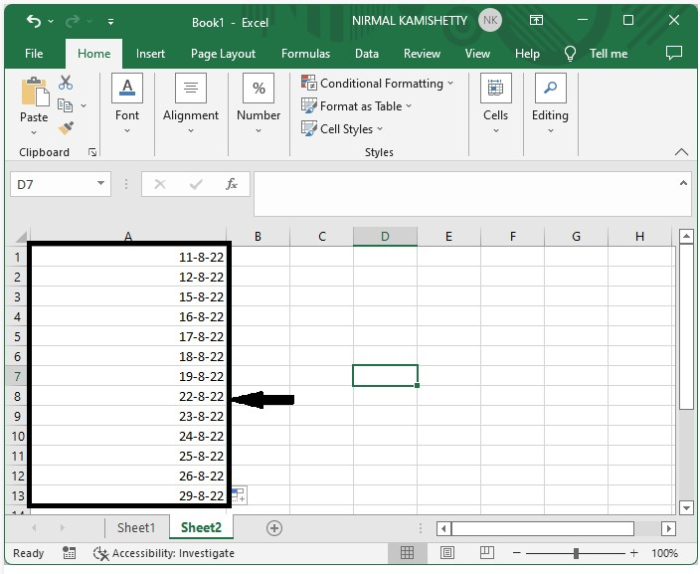Click the Enter checkmark formula button
This screenshot has height=574, width=700.
(196, 184)
